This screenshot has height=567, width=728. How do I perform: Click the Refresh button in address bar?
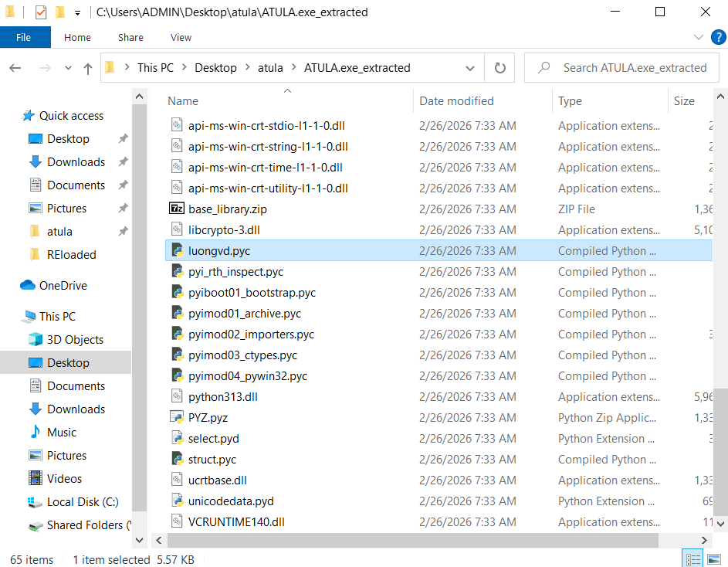[499, 68]
